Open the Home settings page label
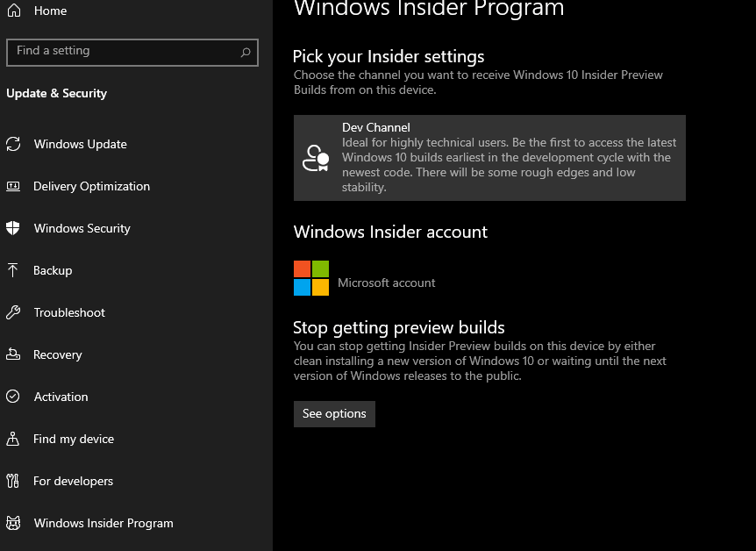Image resolution: width=756 pixels, height=551 pixels. (50, 11)
